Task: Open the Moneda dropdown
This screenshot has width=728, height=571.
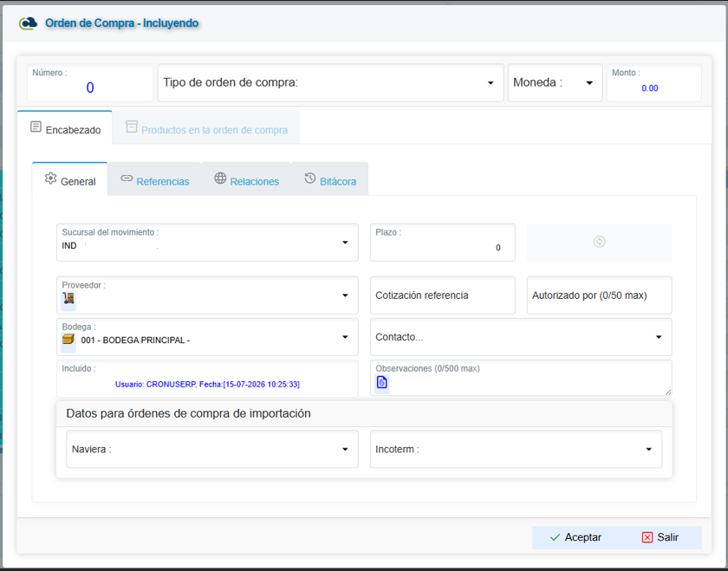Action: pyautogui.click(x=556, y=82)
